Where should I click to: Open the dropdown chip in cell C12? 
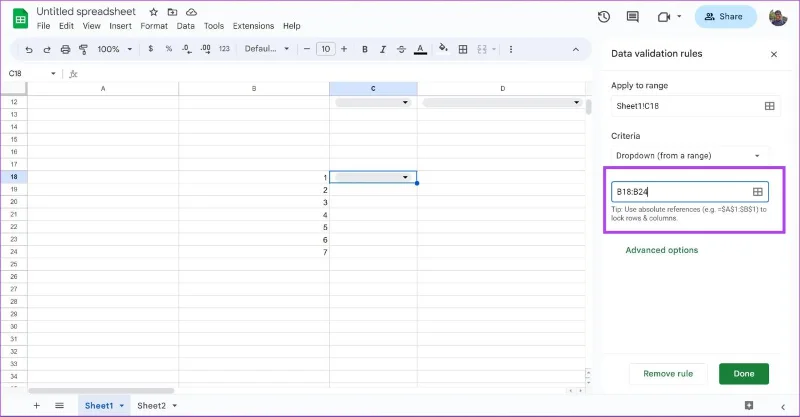(x=373, y=103)
